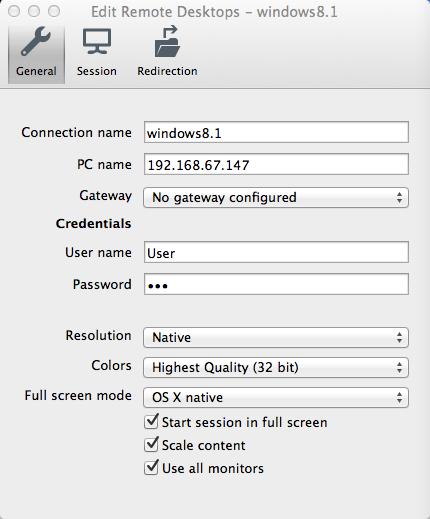Screen dimensions: 430x519
Task: Toggle the Use all monitors checkbox
Action: click(151, 468)
